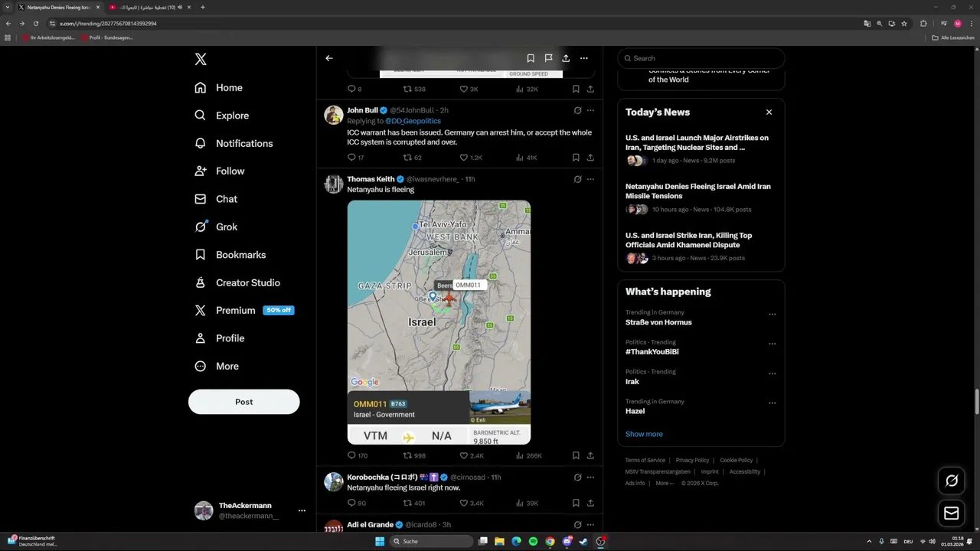
Task: Open options for #ThankYouBiBi trend
Action: coord(772,344)
